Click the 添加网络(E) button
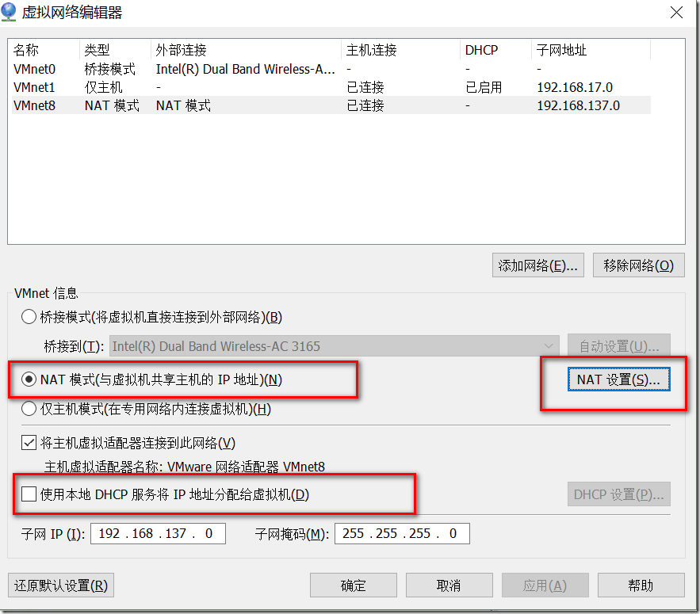Viewport: 700px width, 614px height. [x=537, y=265]
